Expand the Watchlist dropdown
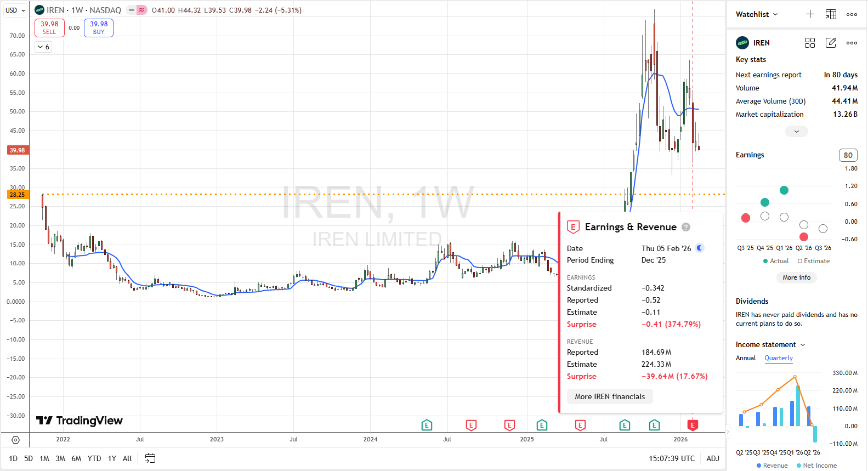 (757, 14)
